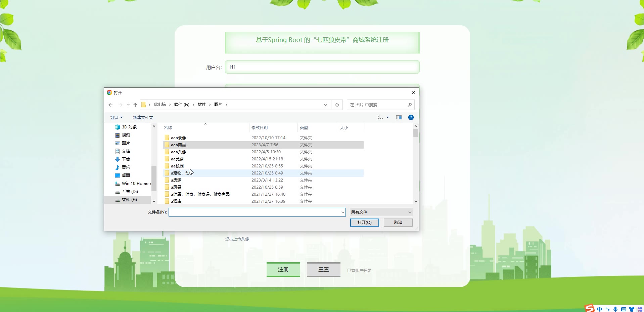Select the a酒店 folder icon
Viewport: 644px width, 312px height.
coord(167,201)
